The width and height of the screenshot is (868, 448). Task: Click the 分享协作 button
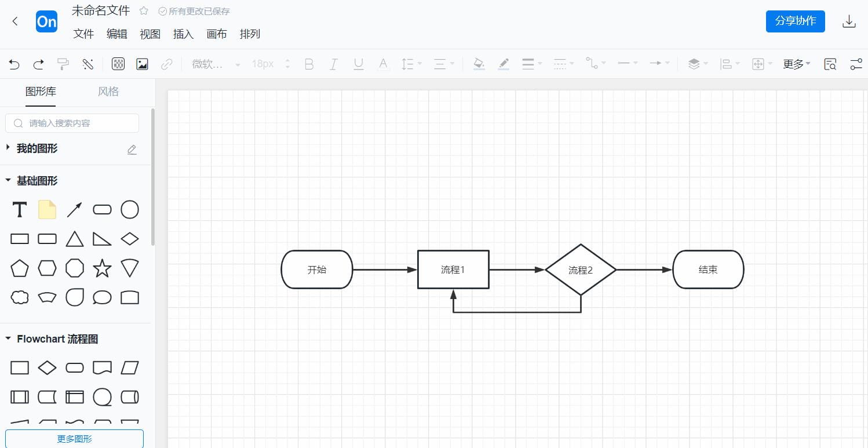[795, 21]
